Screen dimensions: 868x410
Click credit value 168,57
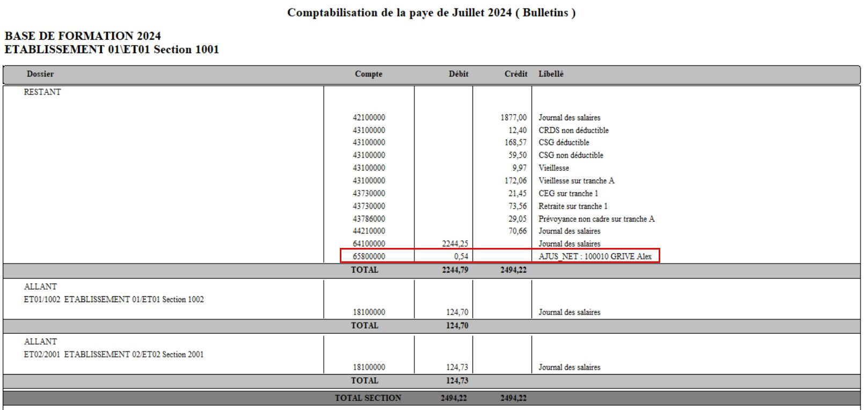(x=515, y=143)
